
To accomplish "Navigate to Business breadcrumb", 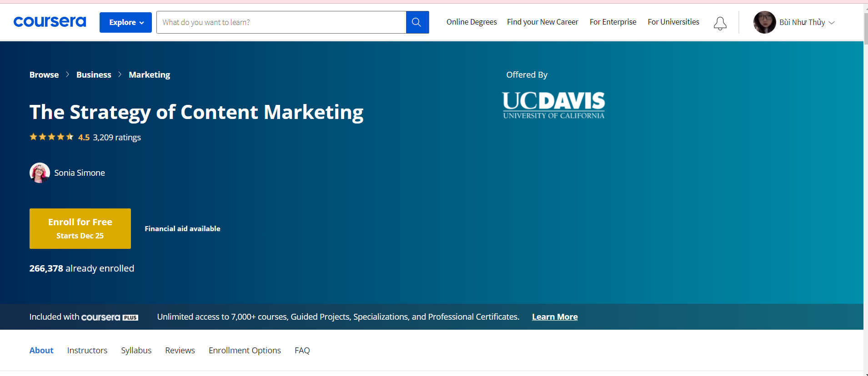I will 94,74.
